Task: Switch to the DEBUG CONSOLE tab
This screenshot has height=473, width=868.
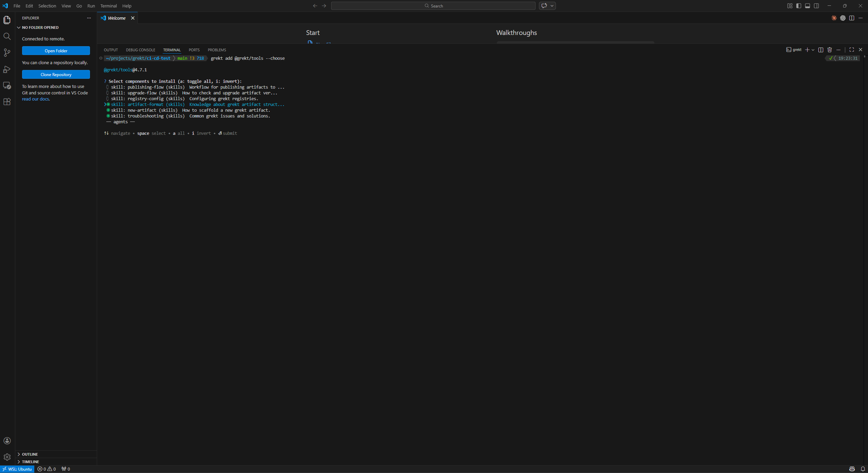Action: coord(140,50)
